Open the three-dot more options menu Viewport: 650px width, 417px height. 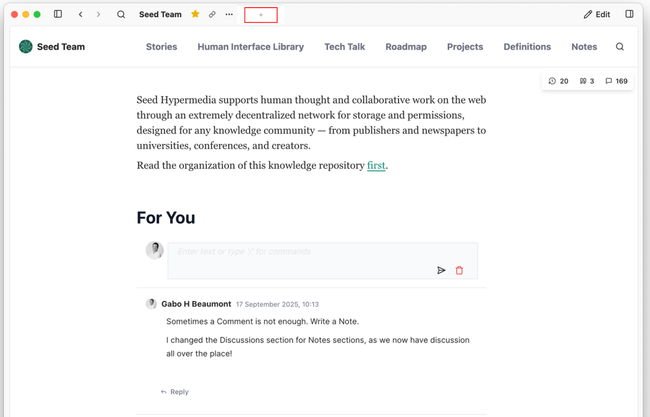click(229, 15)
